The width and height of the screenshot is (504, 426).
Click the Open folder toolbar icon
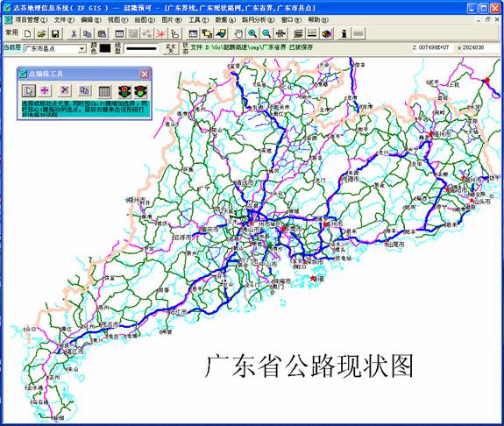[x=41, y=33]
